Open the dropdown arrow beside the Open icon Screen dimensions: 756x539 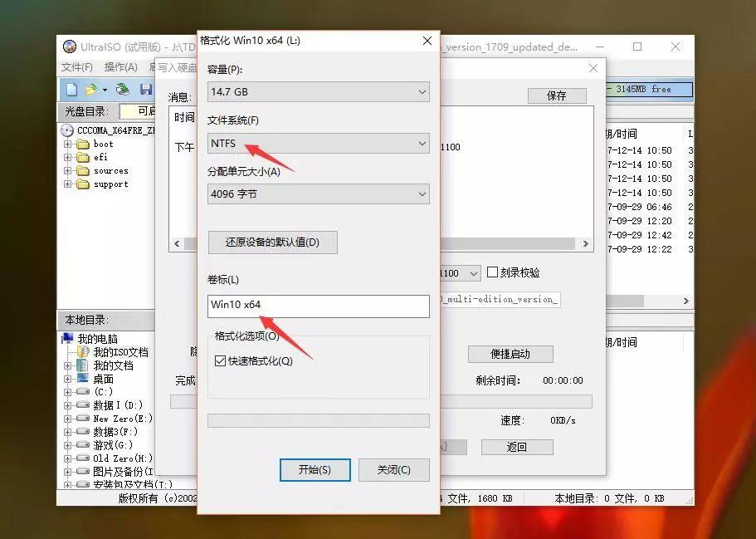tap(105, 90)
